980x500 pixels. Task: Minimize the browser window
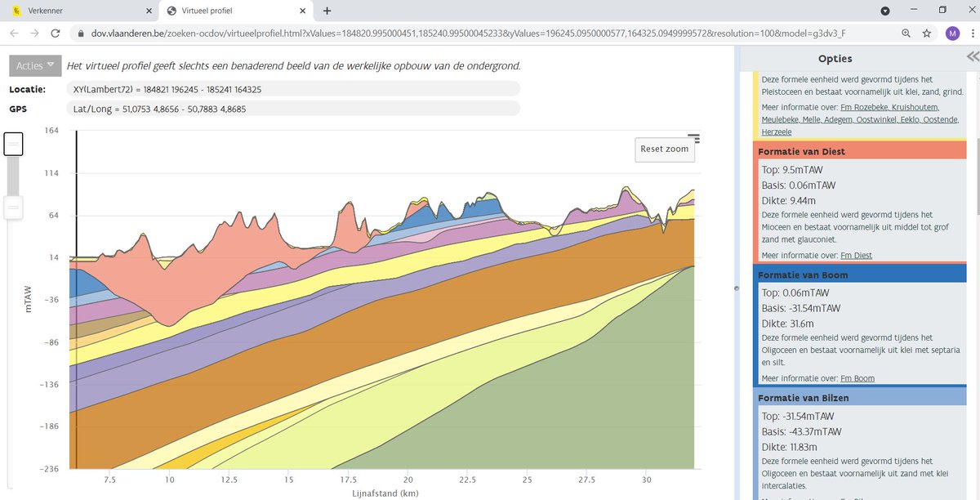click(x=914, y=11)
